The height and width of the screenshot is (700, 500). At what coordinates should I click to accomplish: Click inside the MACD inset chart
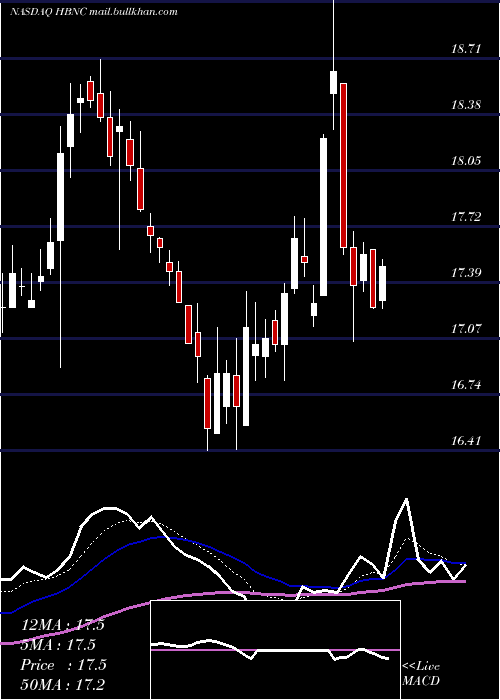click(275, 650)
